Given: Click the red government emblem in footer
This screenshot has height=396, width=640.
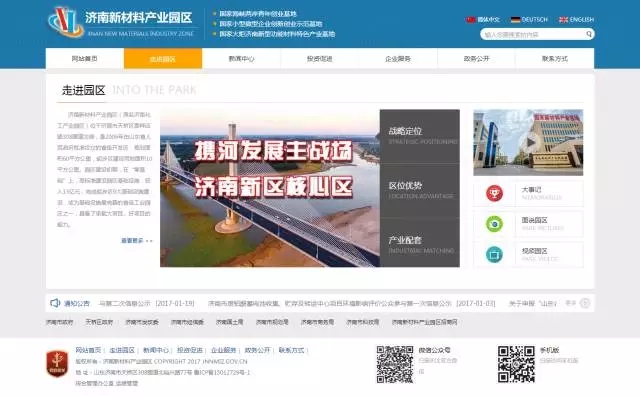Looking at the screenshot, I should coord(57,363).
